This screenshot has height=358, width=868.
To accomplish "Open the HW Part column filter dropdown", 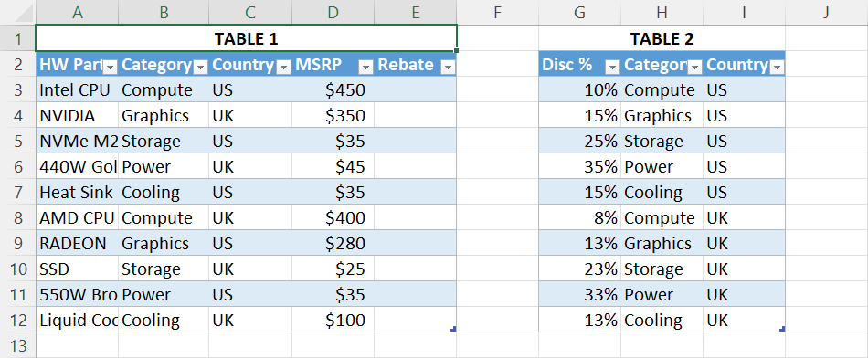I will pos(111,68).
